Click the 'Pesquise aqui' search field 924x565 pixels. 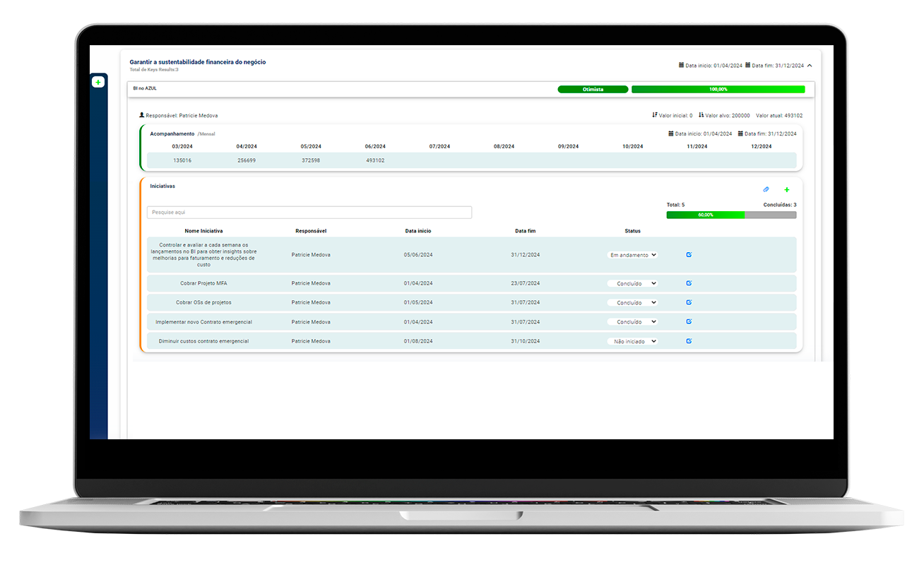coord(309,212)
